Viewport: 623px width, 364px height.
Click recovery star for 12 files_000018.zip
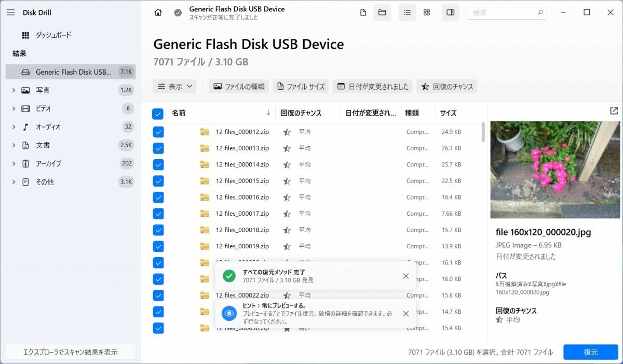pos(287,230)
